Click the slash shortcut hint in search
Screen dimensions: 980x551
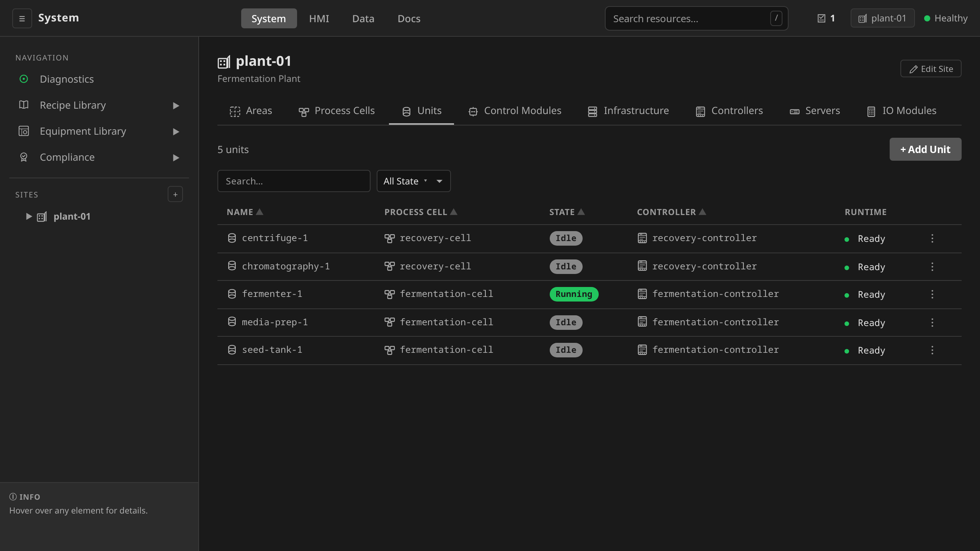776,18
